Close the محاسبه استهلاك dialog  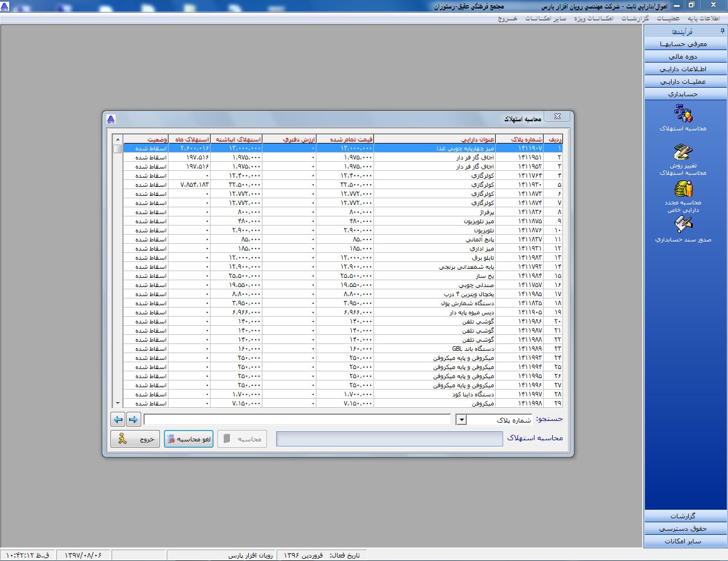click(x=557, y=116)
